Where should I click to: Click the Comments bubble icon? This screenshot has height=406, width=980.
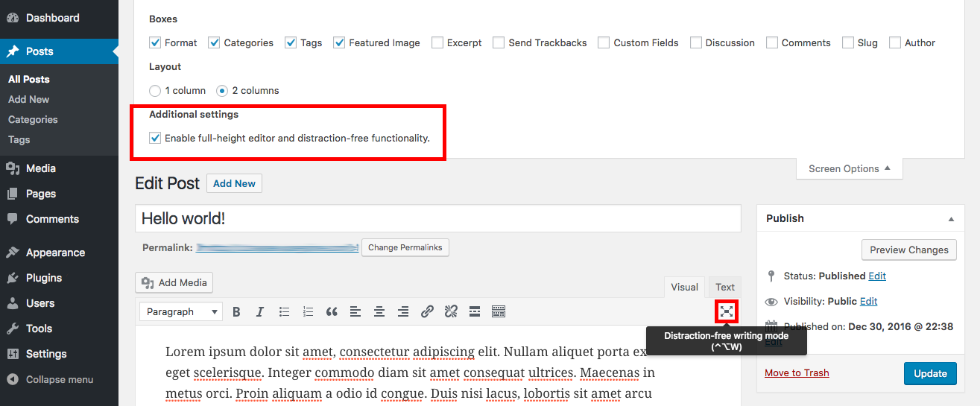point(13,219)
